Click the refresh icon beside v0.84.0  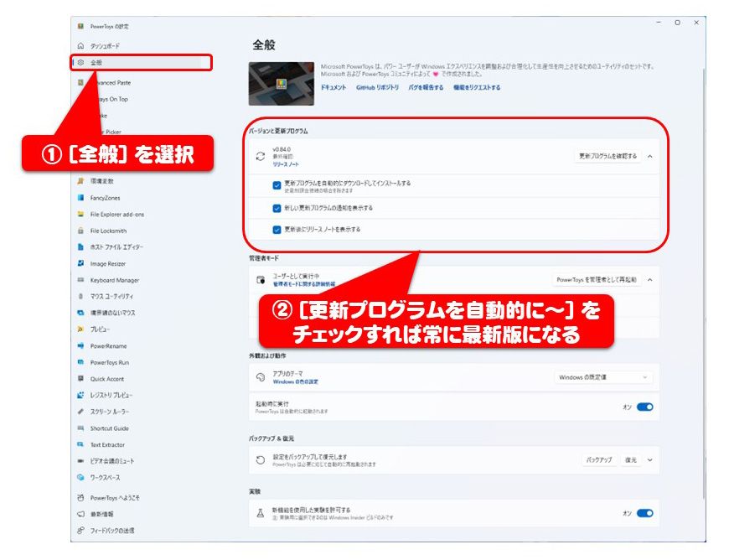261,156
